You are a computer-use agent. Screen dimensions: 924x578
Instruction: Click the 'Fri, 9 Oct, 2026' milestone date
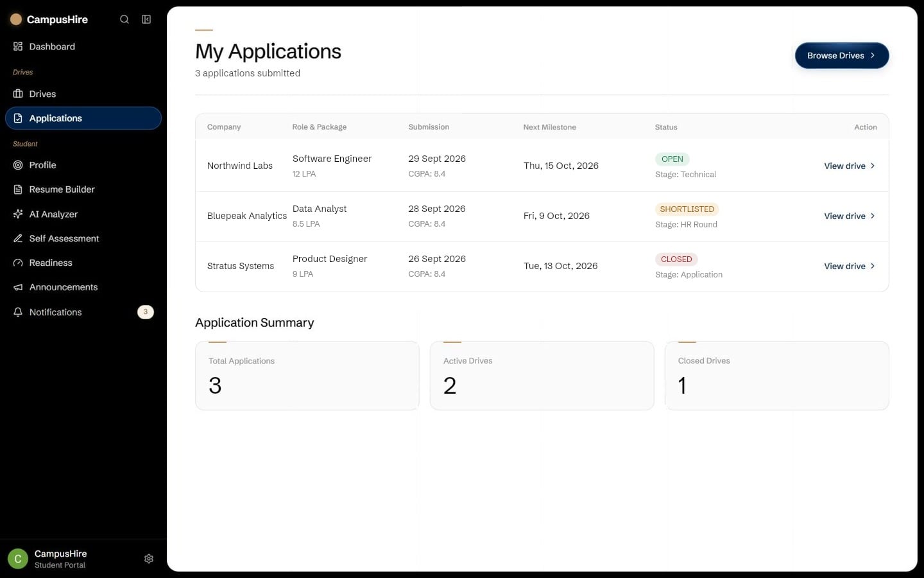[556, 216]
